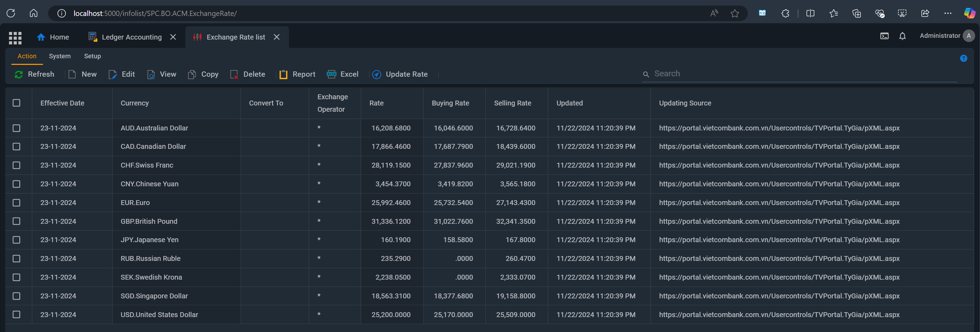Switch to the Ledger Accounting tab
This screenshot has width=980, height=332.
tap(125, 37)
